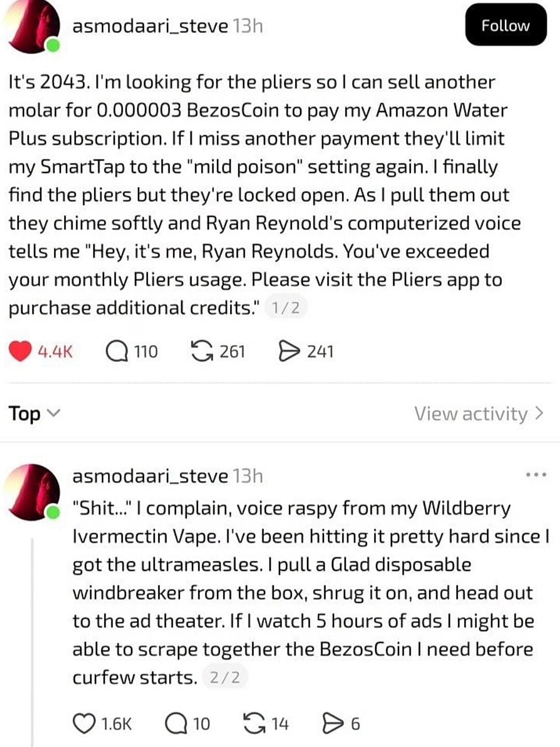Like the reply starting with "Shit..."
The width and height of the screenshot is (560, 747).
pos(83,724)
